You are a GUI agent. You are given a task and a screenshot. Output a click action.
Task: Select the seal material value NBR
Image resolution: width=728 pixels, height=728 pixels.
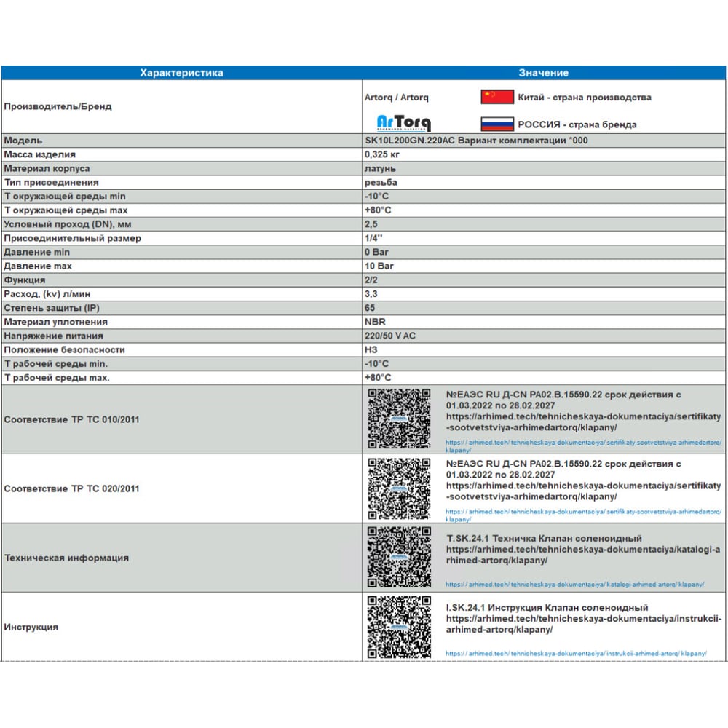[375, 322]
